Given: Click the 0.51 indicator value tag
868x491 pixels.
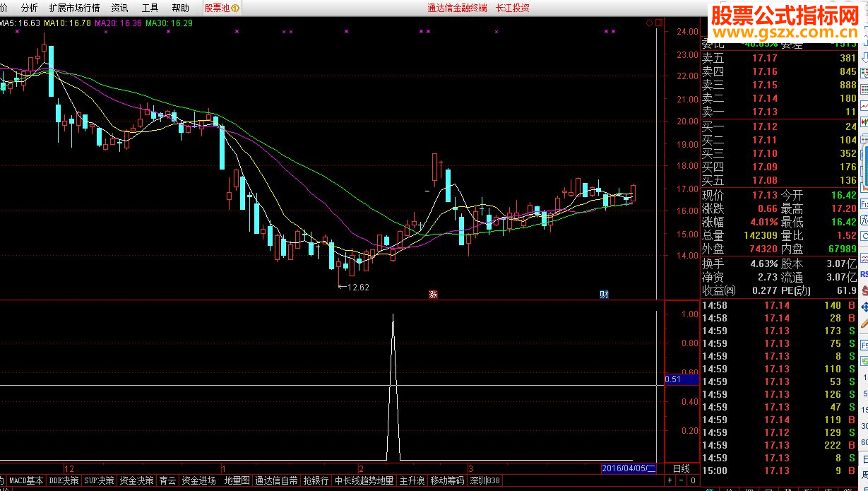Looking at the screenshot, I should pyautogui.click(x=682, y=379).
